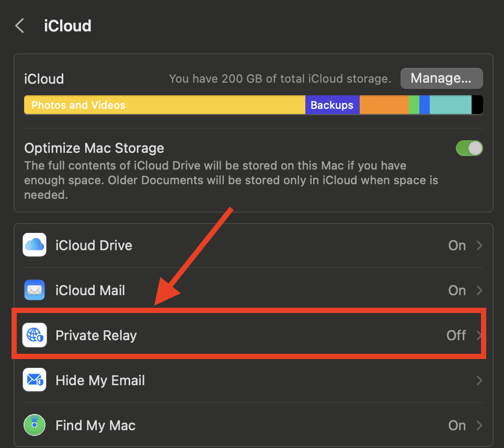Click the Off status on Private Relay
This screenshot has width=504, height=448.
pyautogui.click(x=456, y=335)
